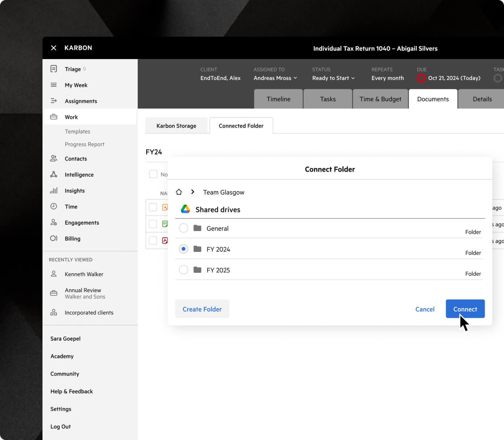Open the Assigned To dropdown for Andreas Mross
The height and width of the screenshot is (440, 504).
coord(275,78)
